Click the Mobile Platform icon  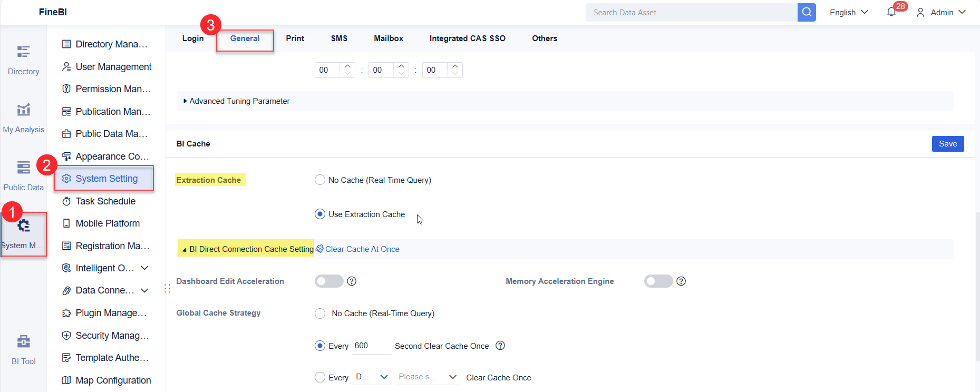66,223
